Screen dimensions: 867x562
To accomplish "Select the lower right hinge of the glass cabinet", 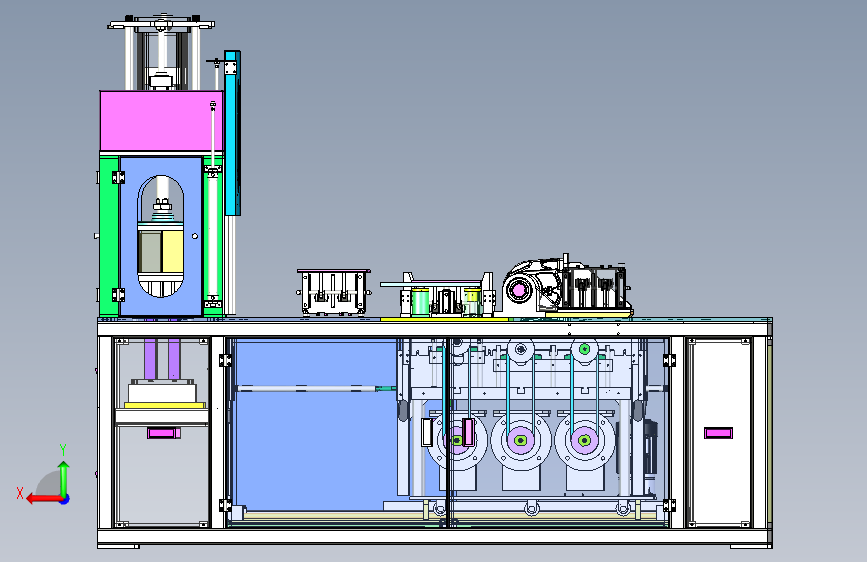I will coord(669,505).
